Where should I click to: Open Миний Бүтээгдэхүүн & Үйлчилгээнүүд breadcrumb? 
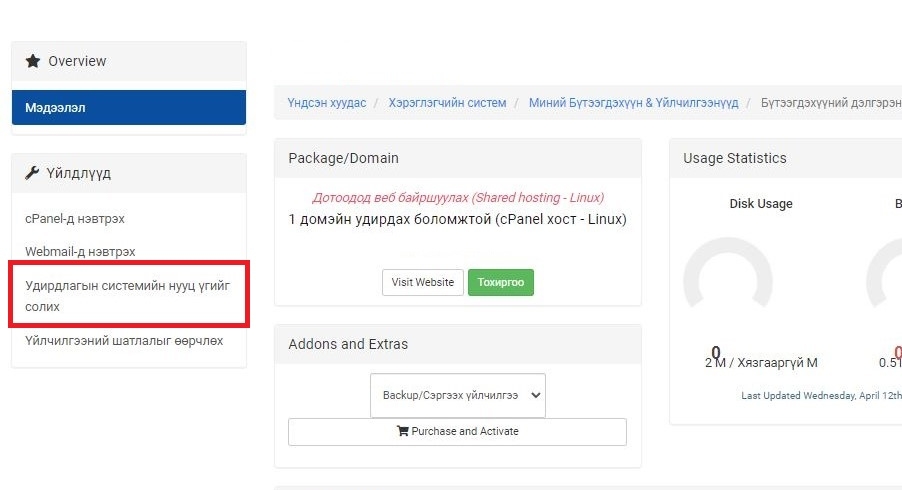pyautogui.click(x=633, y=103)
